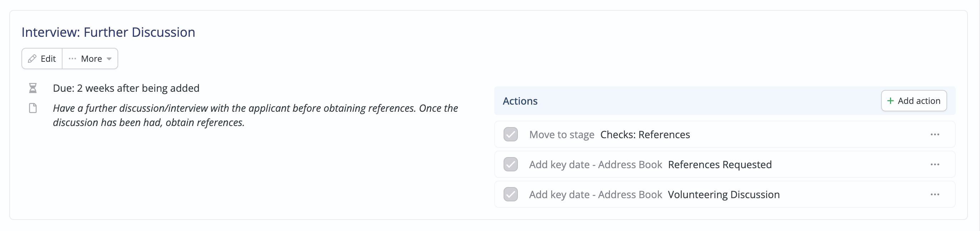Click the Edit button
Screen dimensions: 980x231
coord(42,59)
